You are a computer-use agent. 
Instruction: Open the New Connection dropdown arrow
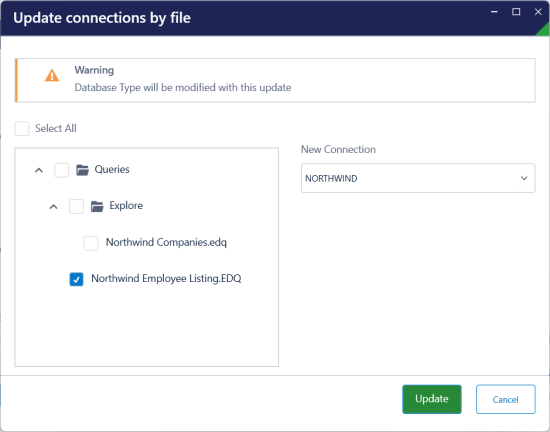coord(524,178)
